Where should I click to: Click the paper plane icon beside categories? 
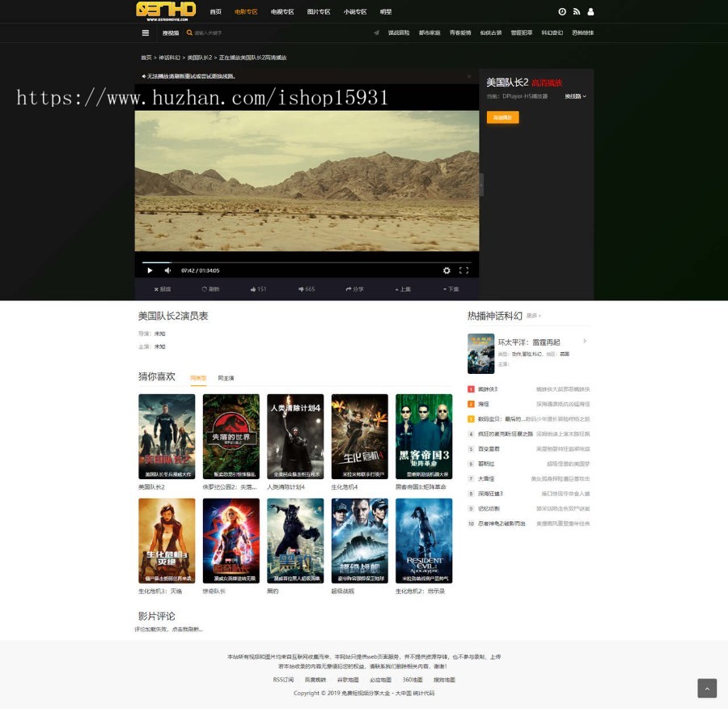(376, 32)
